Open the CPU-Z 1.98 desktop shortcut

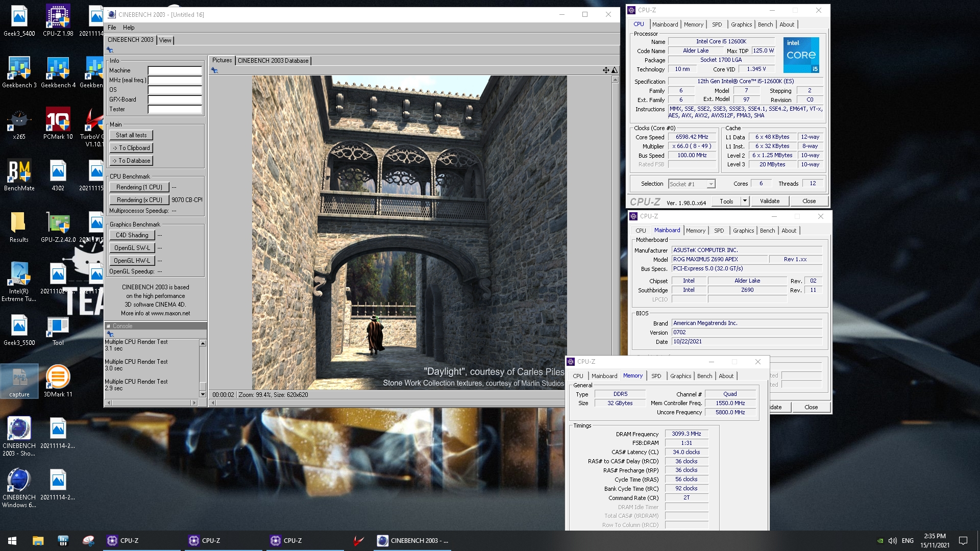coord(58,21)
